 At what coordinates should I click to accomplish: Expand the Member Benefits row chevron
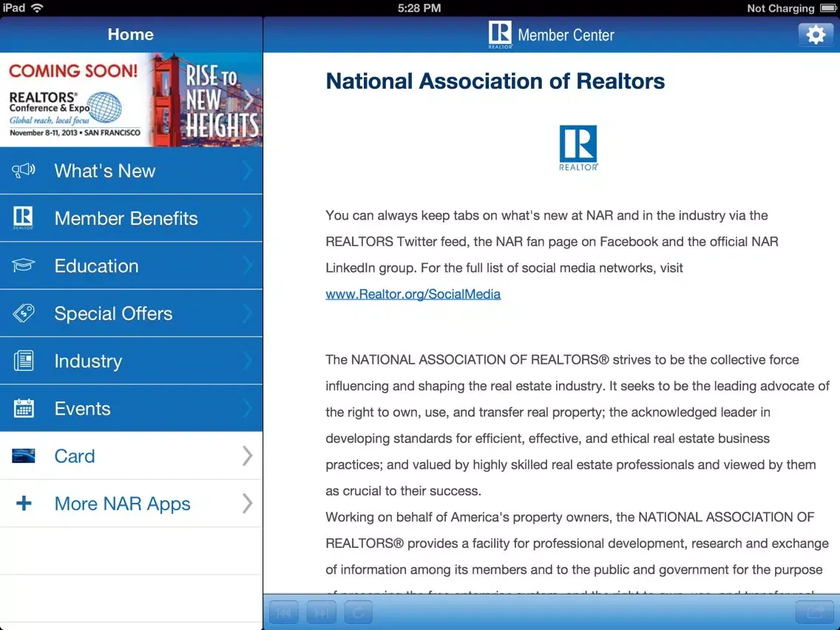(x=248, y=218)
